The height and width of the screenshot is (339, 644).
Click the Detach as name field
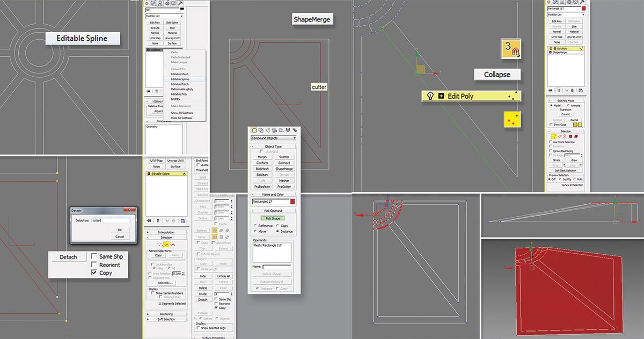(x=111, y=220)
